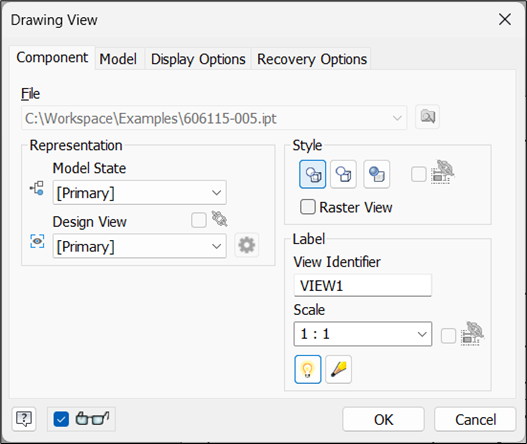
Task: Toggle label visibility light bulb icon
Action: 308,369
